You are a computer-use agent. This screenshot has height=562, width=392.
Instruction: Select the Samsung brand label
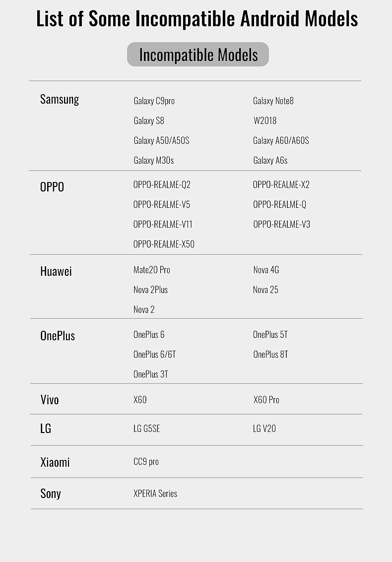[60, 99]
